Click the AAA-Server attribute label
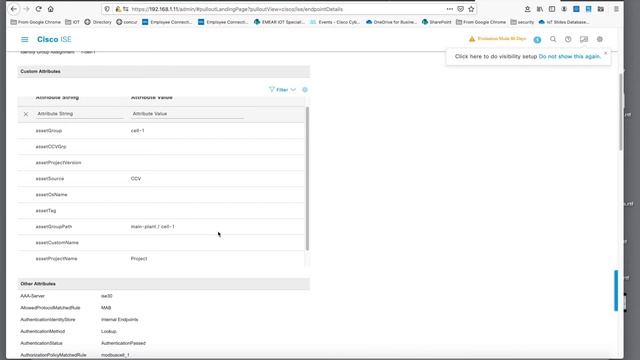Screen dimensions: 640x360 (x=33, y=296)
